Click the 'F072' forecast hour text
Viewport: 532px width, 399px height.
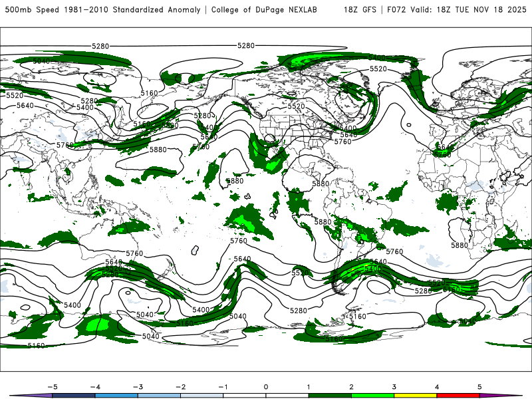(x=396, y=10)
